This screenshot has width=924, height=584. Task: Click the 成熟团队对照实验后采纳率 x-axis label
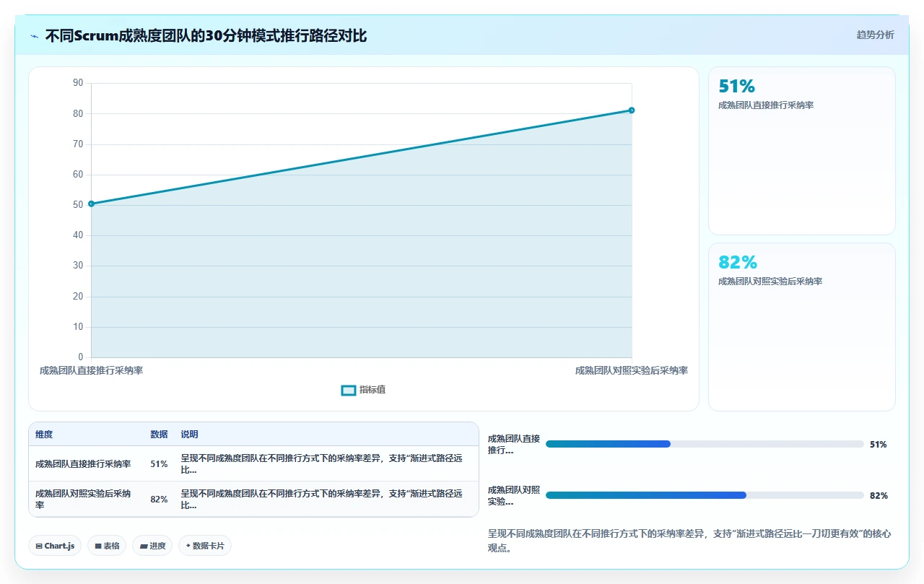pos(632,370)
